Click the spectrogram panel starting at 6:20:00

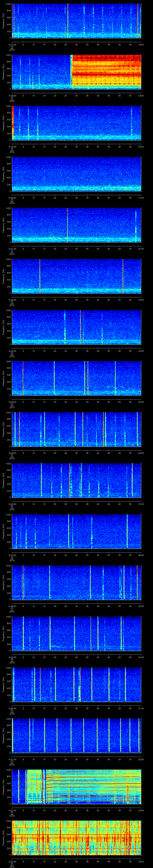(x=76, y=174)
